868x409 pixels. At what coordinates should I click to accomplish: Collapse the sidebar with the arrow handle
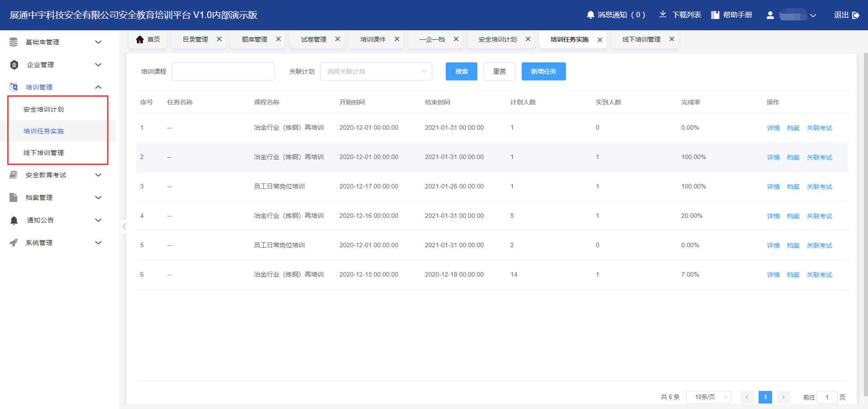pos(124,226)
